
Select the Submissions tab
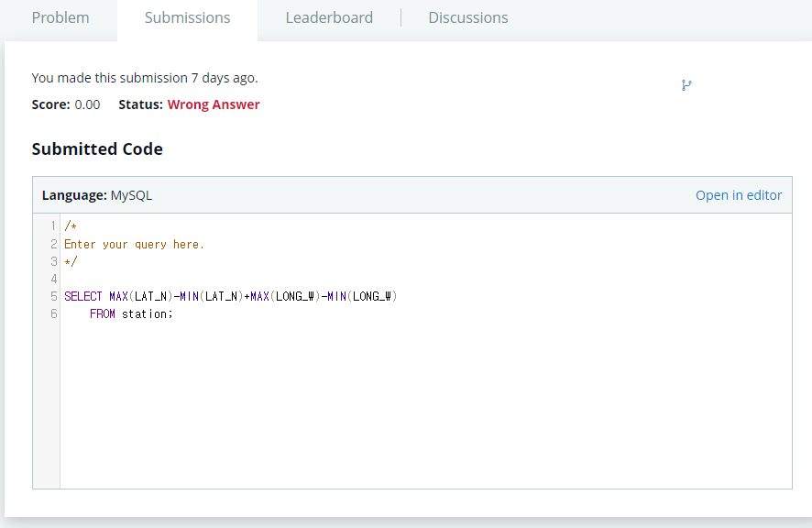click(x=188, y=17)
